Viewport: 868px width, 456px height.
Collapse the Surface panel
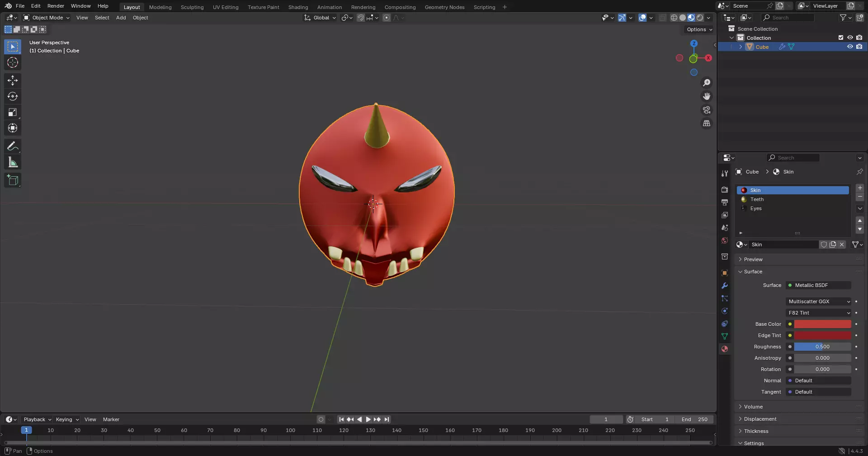pos(753,272)
